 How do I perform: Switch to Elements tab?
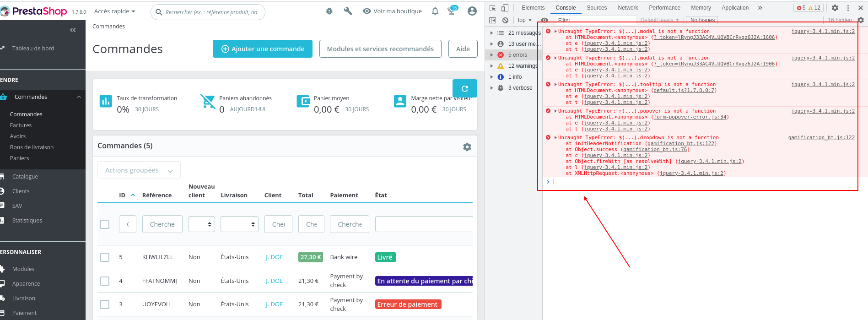click(x=533, y=8)
